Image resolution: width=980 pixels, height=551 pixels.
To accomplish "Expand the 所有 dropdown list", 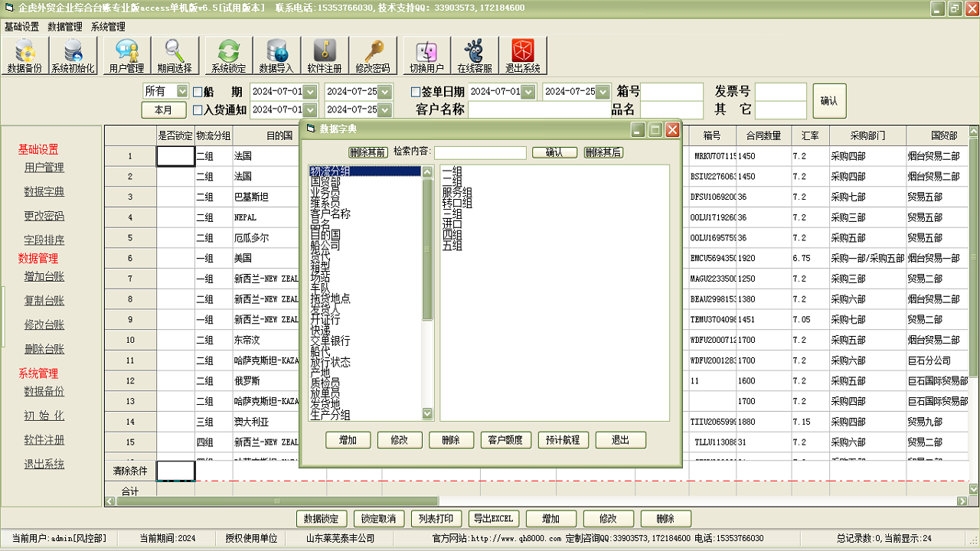I will tap(181, 91).
